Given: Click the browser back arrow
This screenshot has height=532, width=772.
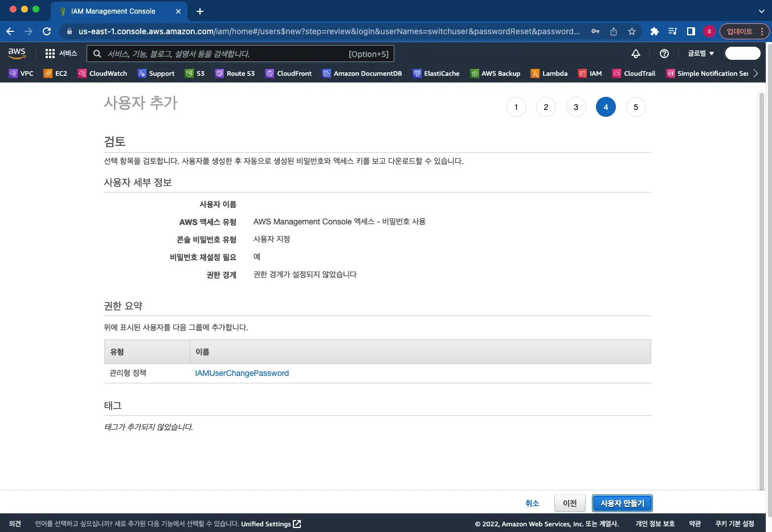Looking at the screenshot, I should pyautogui.click(x=10, y=31).
